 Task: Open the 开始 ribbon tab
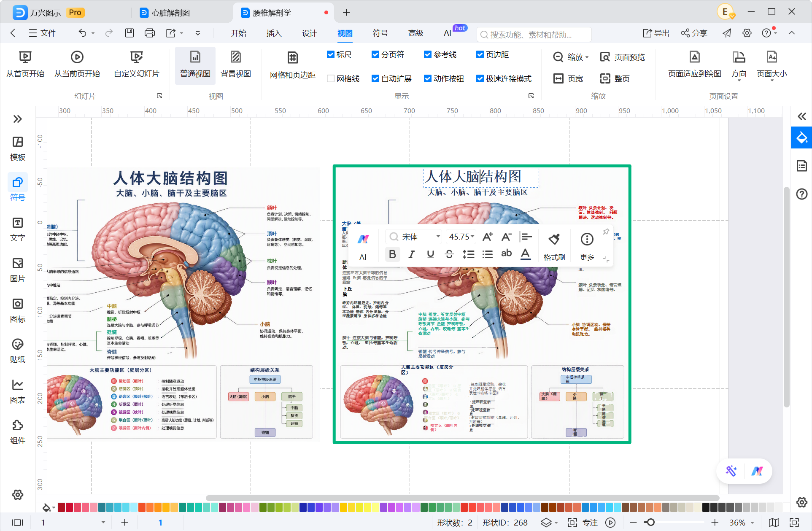click(x=239, y=33)
